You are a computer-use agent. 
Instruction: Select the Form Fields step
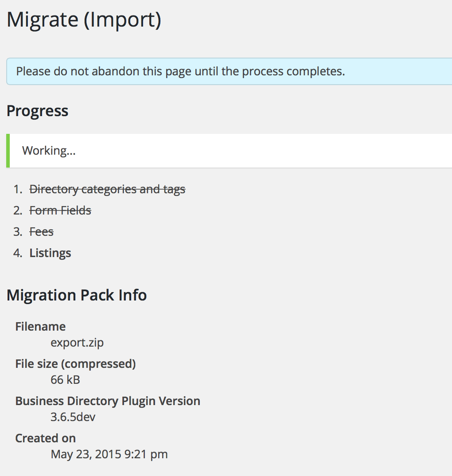pyautogui.click(x=60, y=211)
